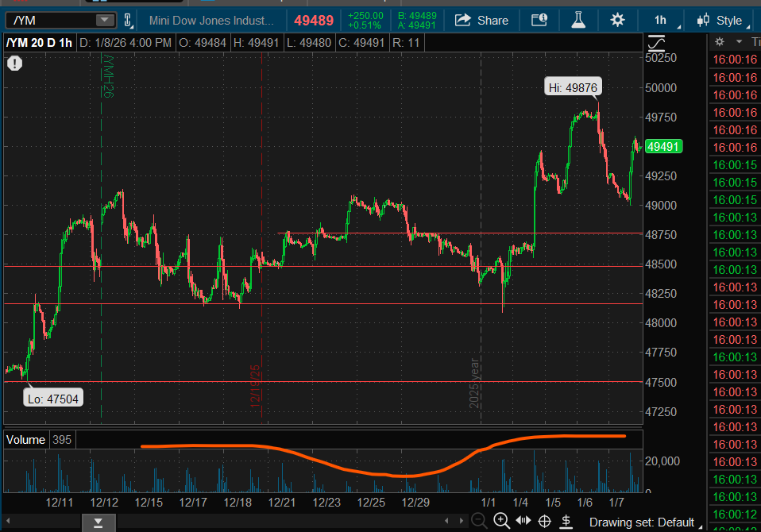Click the B: 49489 bid quote
The image size is (761, 532).
pyautogui.click(x=417, y=16)
